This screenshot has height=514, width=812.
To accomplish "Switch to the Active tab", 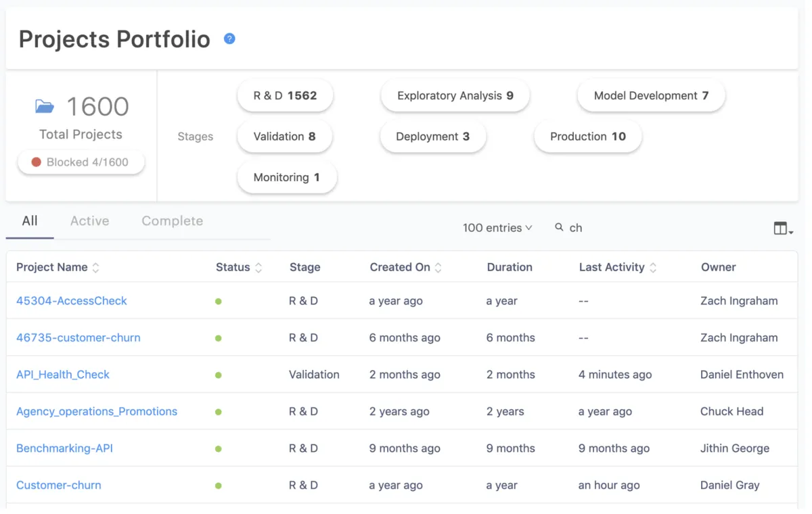I will pos(89,221).
